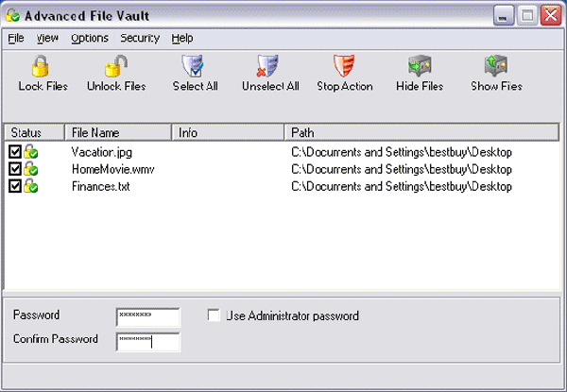This screenshot has height=392, width=567.
Task: Select the Vacation.jpg file name
Action: click(102, 152)
